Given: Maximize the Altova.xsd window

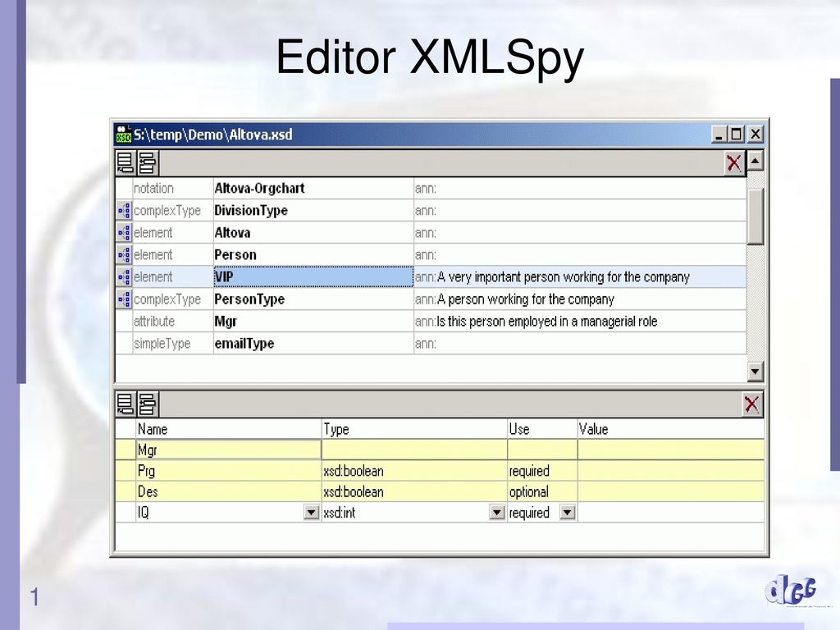Looking at the screenshot, I should point(737,135).
